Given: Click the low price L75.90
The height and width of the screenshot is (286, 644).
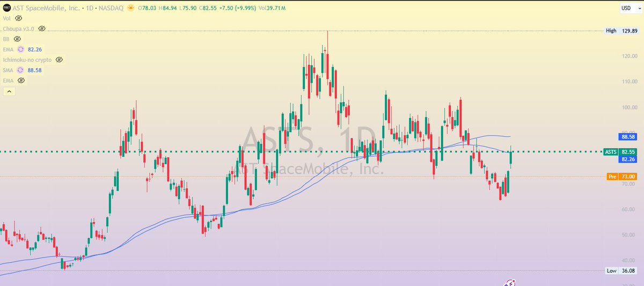Looking at the screenshot, I should (x=187, y=9).
